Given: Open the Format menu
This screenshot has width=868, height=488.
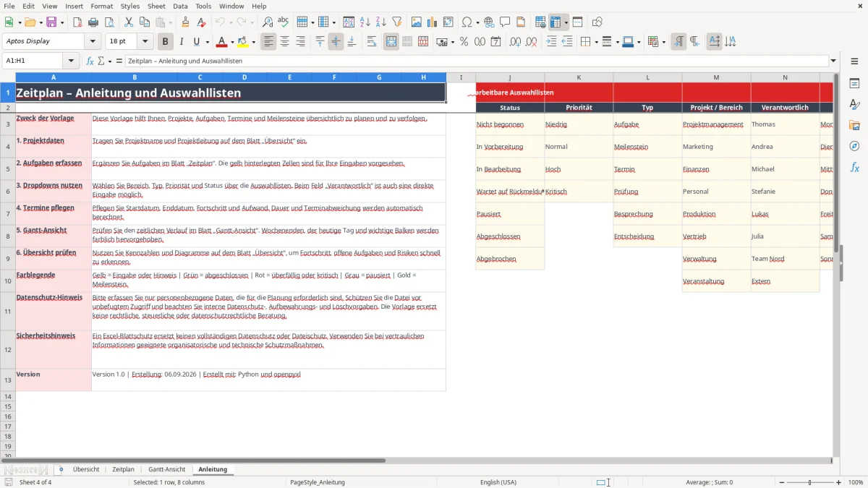Looking at the screenshot, I should click(x=101, y=6).
